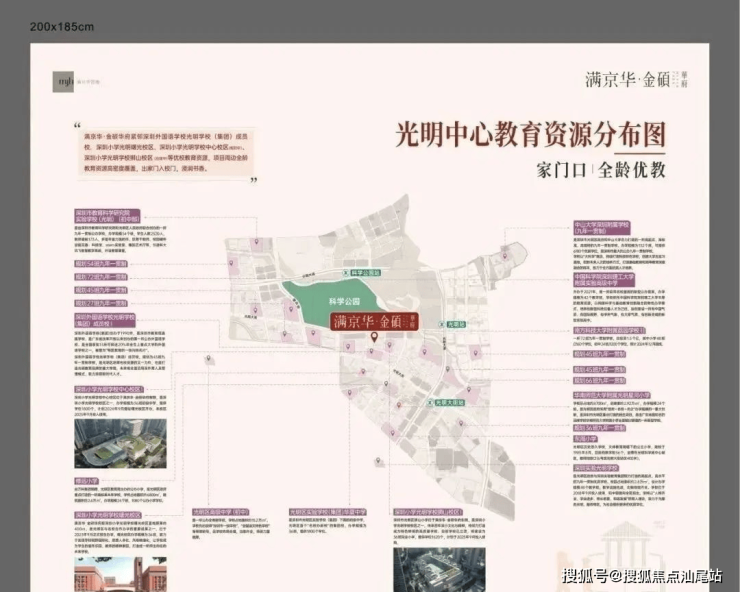Open the 深圳市教育科学研究院实验学校 heading
Image resolution: width=740 pixels, height=592 pixels.
pyautogui.click(x=108, y=216)
